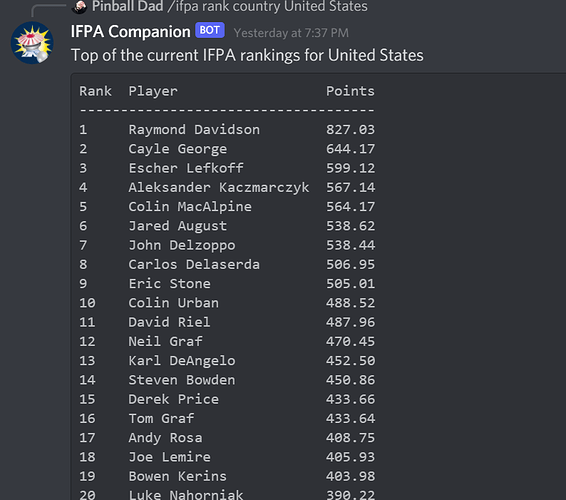
Task: Click the Bowen Kerins row
Action: coord(227,476)
